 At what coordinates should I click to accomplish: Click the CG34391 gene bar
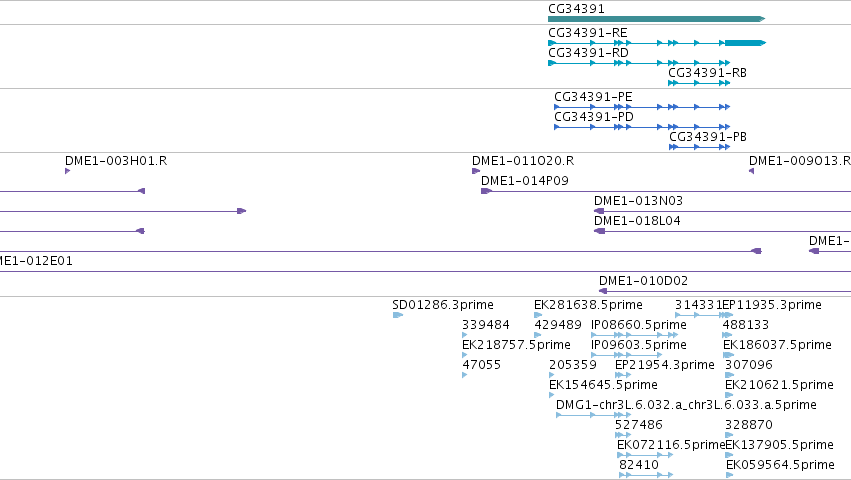(x=656, y=19)
